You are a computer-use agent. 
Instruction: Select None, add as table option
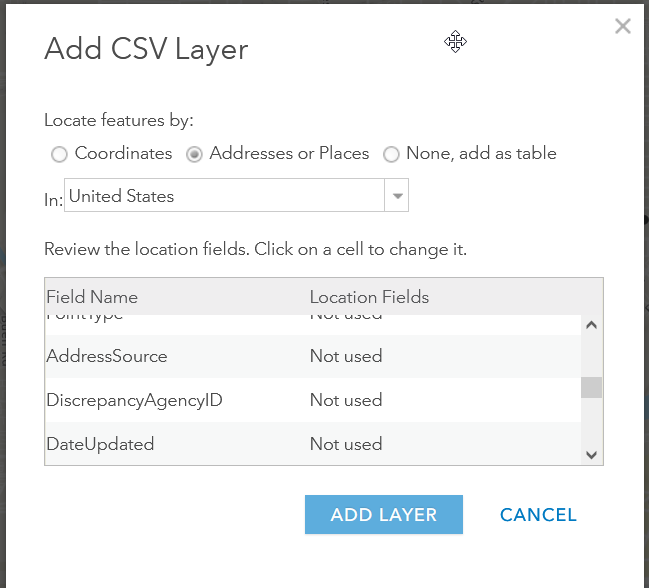pyautogui.click(x=391, y=154)
